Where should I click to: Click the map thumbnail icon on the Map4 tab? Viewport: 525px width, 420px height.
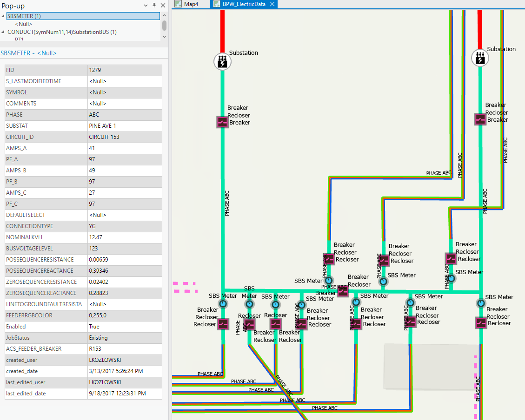178,4
